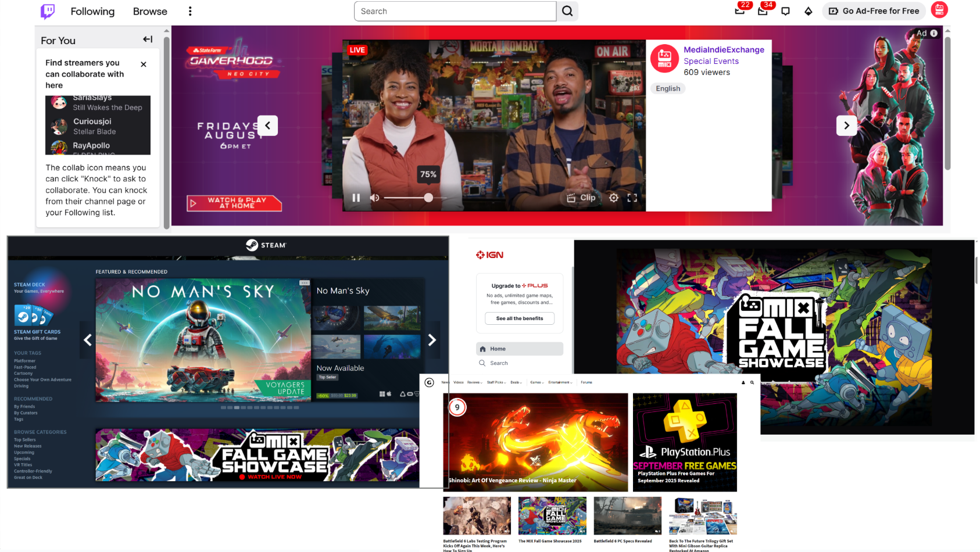This screenshot has height=552, width=980.
Task: Create a Clip of the stream
Action: [581, 198]
